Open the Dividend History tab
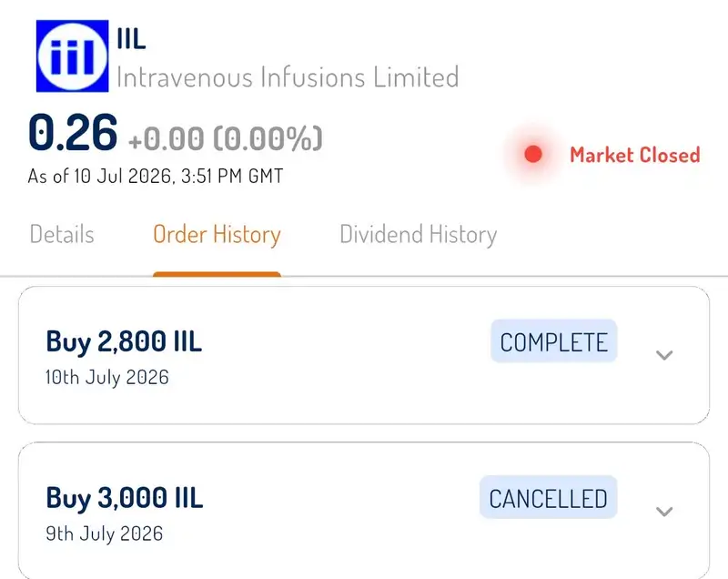This screenshot has height=579, width=728. pos(418,235)
